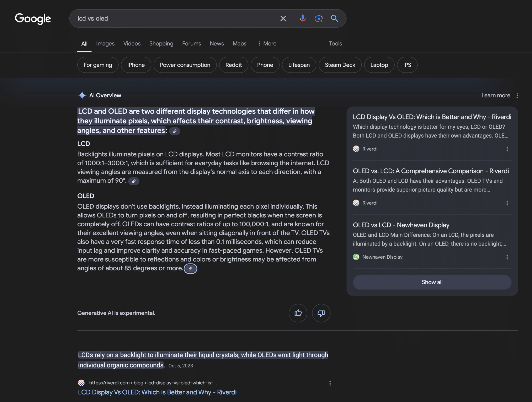
Task: Open the search Tools options
Action: coord(335,44)
